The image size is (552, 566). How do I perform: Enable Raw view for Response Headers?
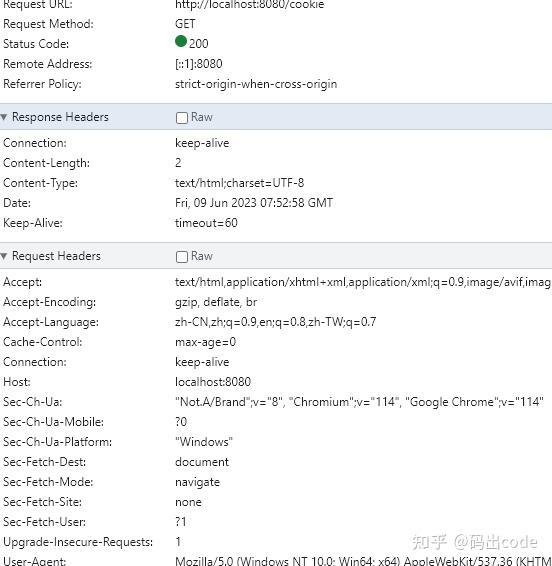pyautogui.click(x=182, y=118)
